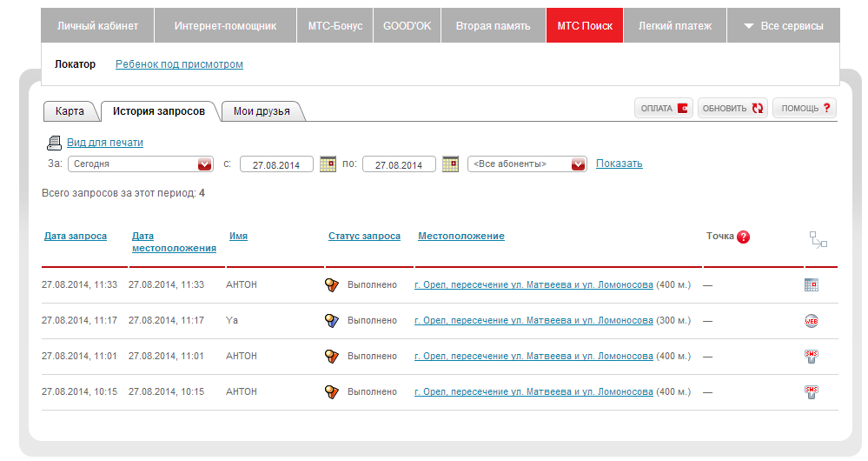Expand the Все абоненты subscriber dropdown
Viewport: 868px width, 461px height.
[578, 164]
